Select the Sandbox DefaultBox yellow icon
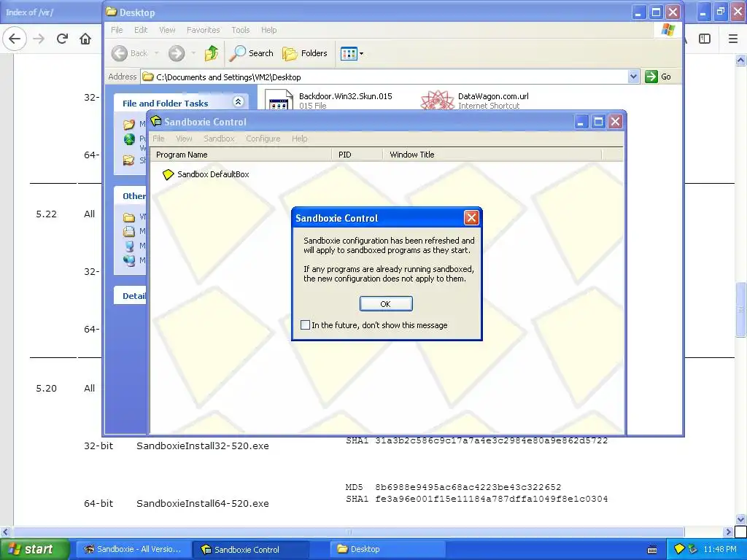Image resolution: width=747 pixels, height=560 pixels. point(168,175)
